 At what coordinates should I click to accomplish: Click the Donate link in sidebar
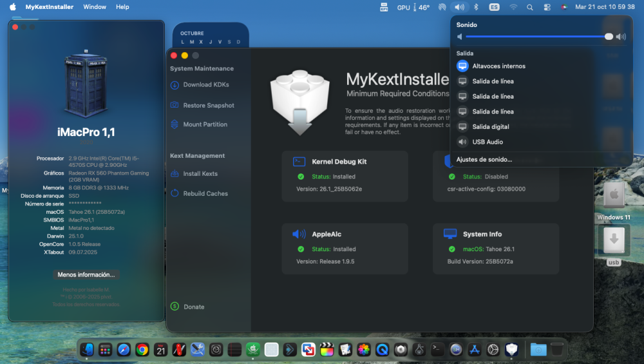[187, 307]
